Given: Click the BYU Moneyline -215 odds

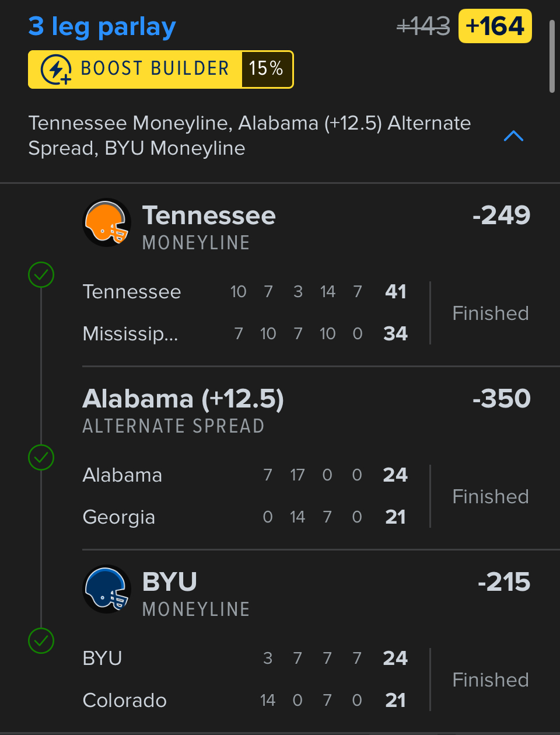Looking at the screenshot, I should coord(503,582).
